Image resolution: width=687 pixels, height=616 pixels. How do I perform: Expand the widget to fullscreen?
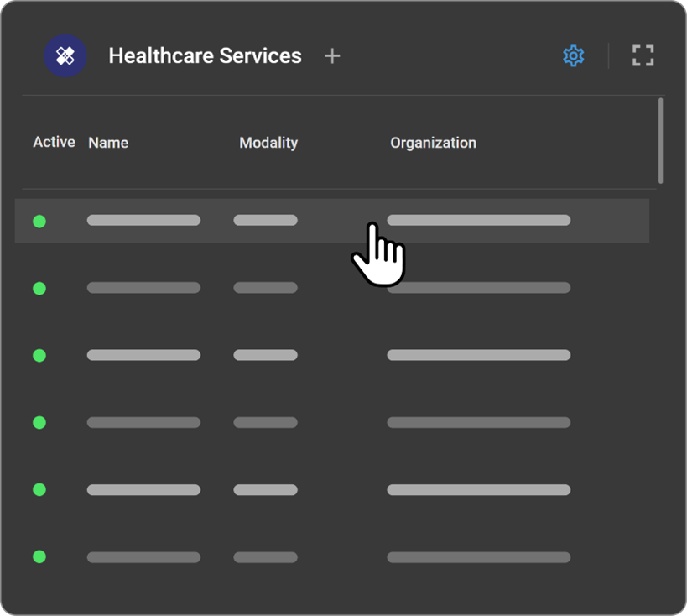[643, 56]
